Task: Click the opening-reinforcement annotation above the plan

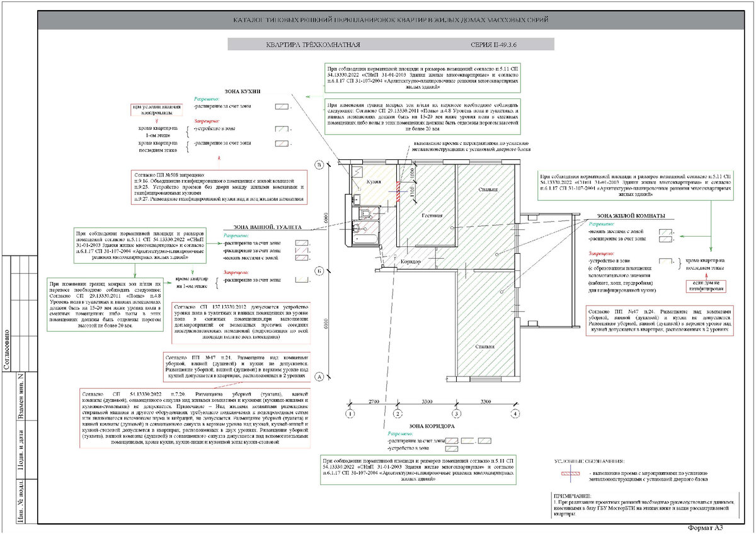Action: (x=470, y=146)
